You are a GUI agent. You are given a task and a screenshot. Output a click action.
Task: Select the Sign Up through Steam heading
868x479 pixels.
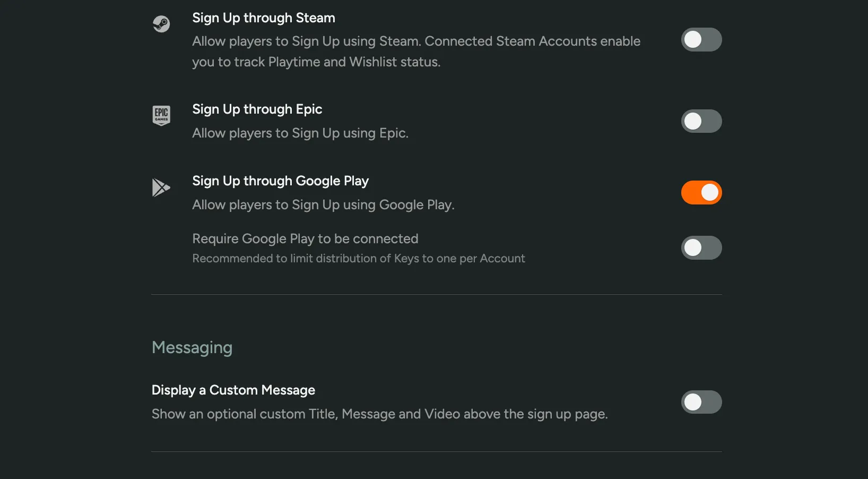263,18
